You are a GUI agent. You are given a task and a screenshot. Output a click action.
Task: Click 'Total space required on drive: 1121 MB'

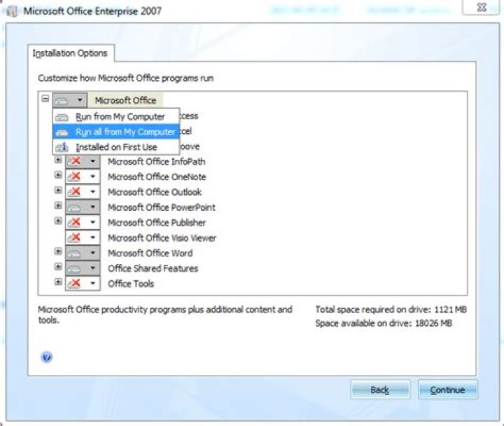tap(391, 310)
